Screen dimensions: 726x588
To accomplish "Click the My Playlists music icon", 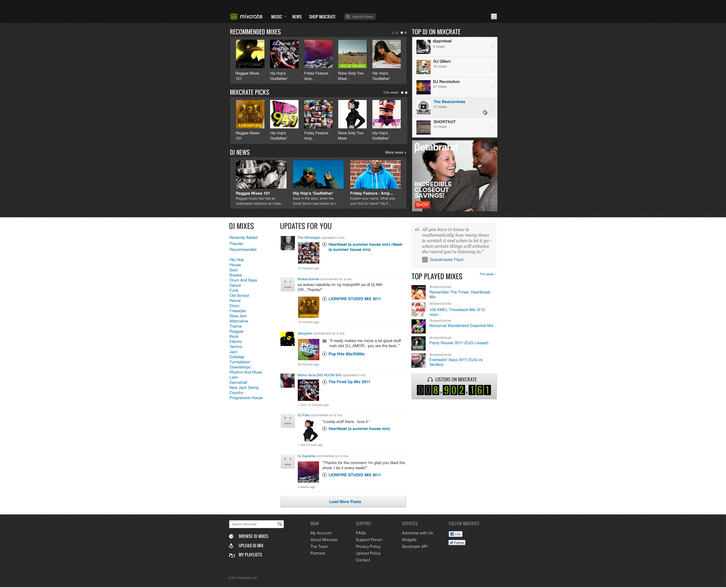I will (232, 556).
